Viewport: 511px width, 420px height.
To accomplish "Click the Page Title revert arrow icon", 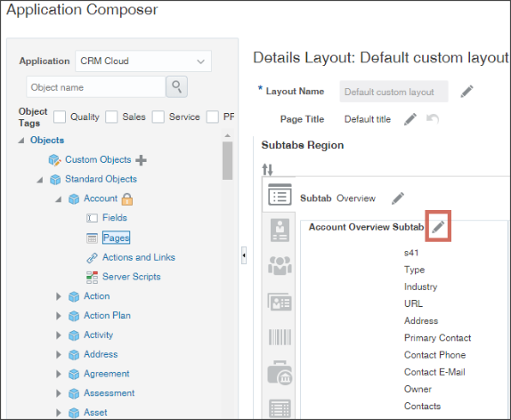I will coord(433,119).
